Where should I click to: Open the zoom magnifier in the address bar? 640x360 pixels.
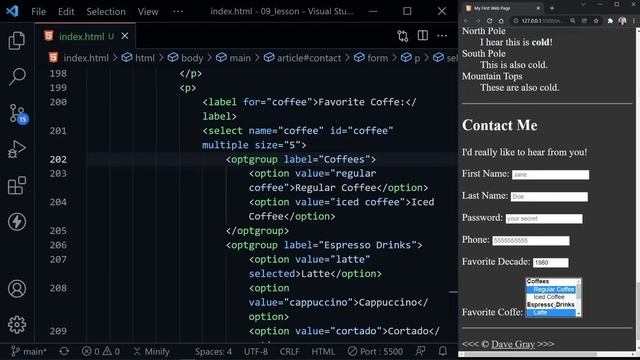tap(573, 21)
